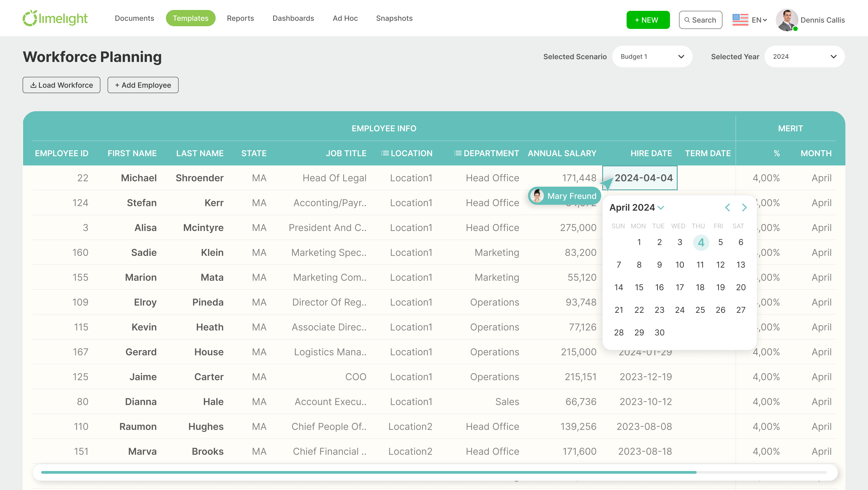The height and width of the screenshot is (490, 868).
Task: Click the + NEW button
Action: pos(648,20)
